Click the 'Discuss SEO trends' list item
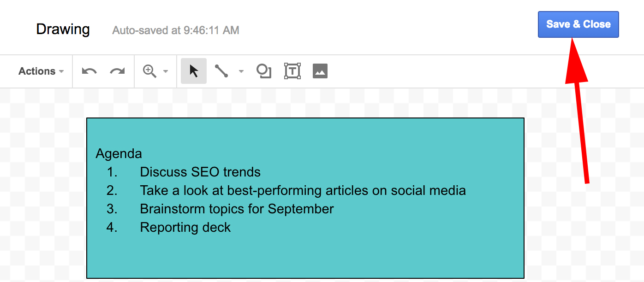Screen dimensions: 644x282 [200, 172]
